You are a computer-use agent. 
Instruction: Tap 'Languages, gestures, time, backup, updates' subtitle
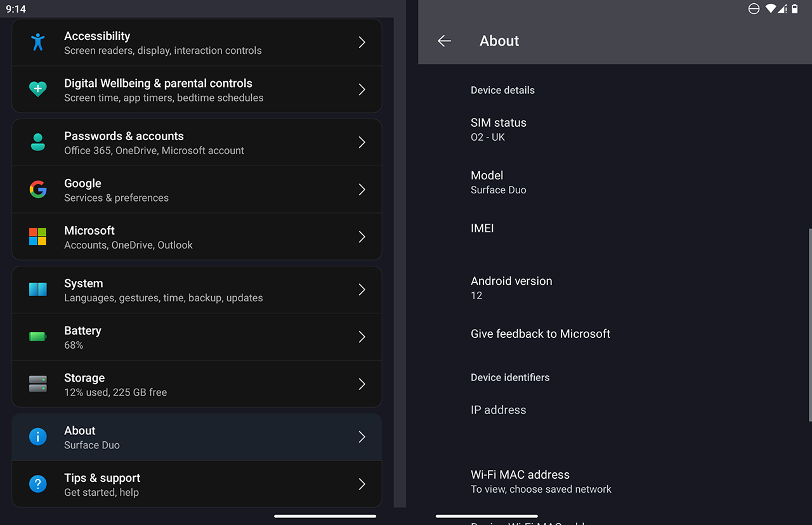point(164,298)
